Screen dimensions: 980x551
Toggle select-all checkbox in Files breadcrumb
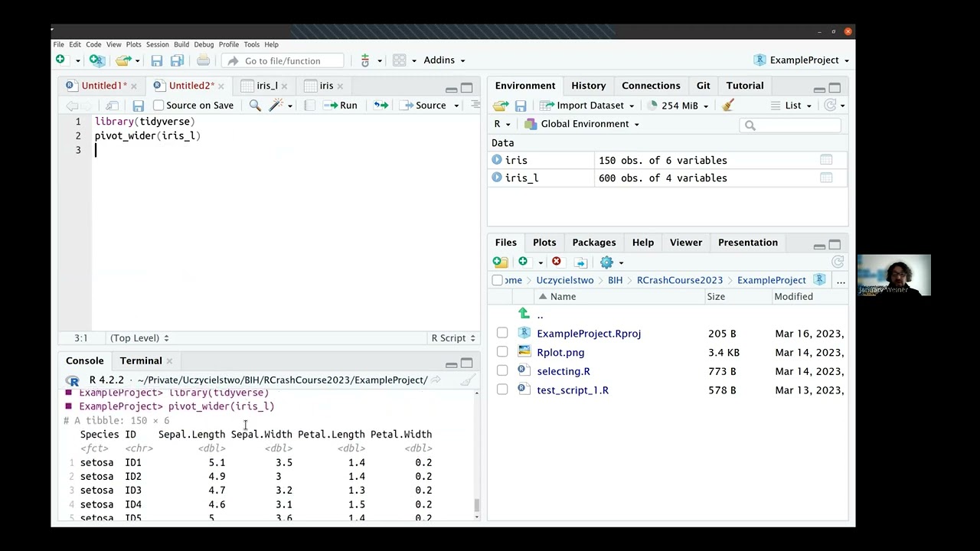[498, 280]
